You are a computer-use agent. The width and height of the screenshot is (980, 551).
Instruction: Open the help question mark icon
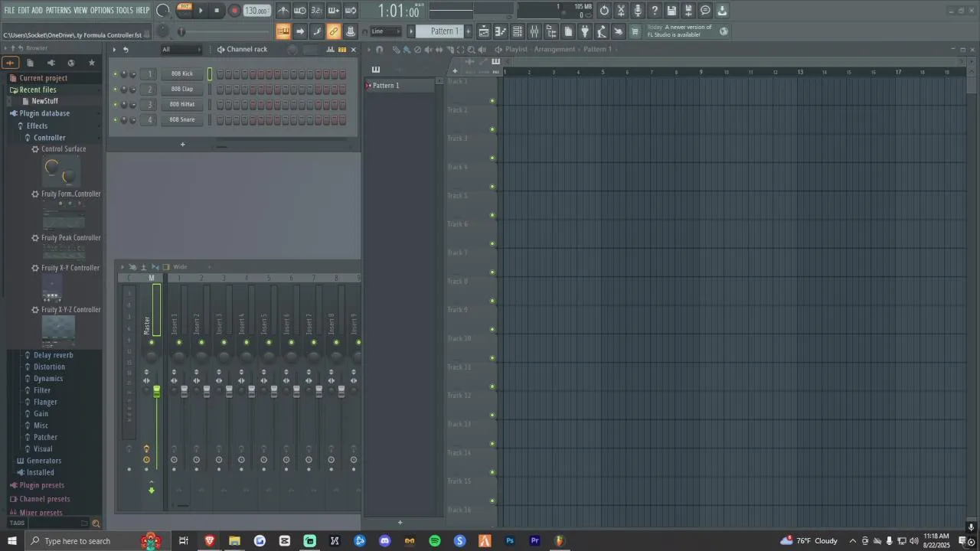(655, 11)
